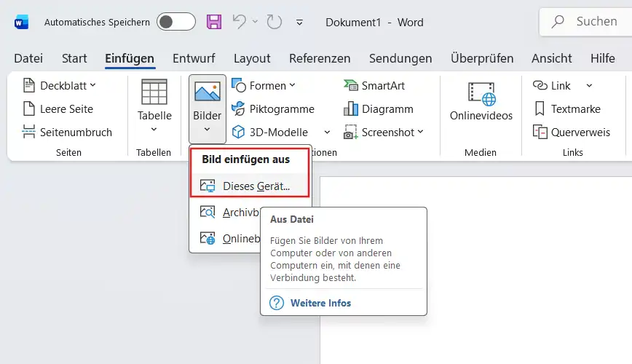Undo the last action
The height and width of the screenshot is (364, 632).
[240, 22]
